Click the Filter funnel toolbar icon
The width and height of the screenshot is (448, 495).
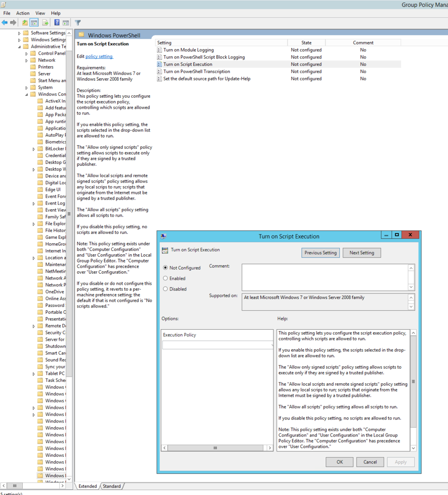pos(78,23)
